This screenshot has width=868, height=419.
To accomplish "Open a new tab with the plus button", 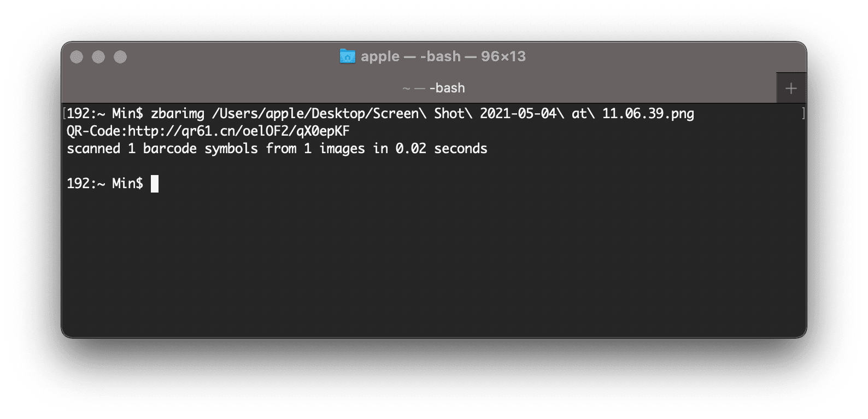I will pos(791,88).
